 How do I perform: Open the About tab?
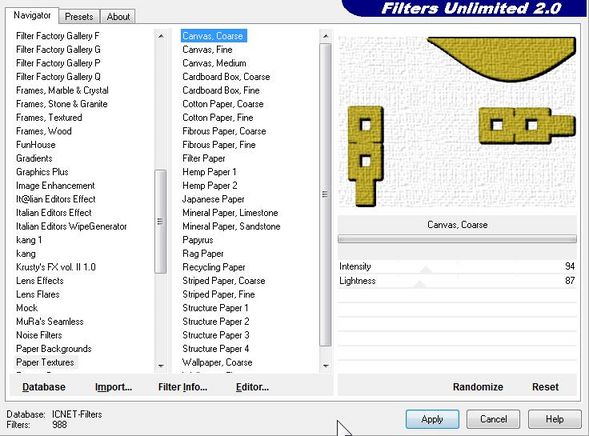[118, 17]
